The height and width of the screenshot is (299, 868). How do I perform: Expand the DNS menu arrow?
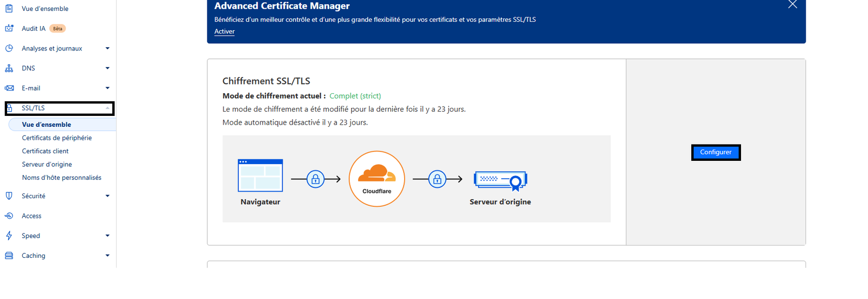click(x=107, y=68)
